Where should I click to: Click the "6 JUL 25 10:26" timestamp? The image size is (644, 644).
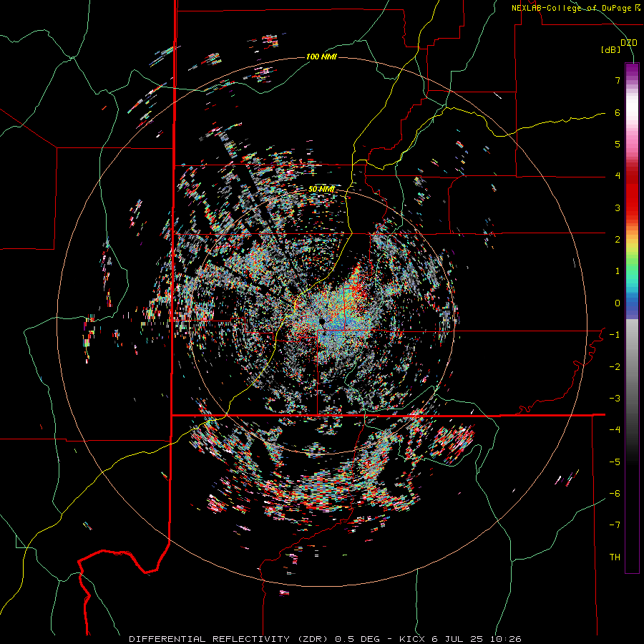(477, 639)
